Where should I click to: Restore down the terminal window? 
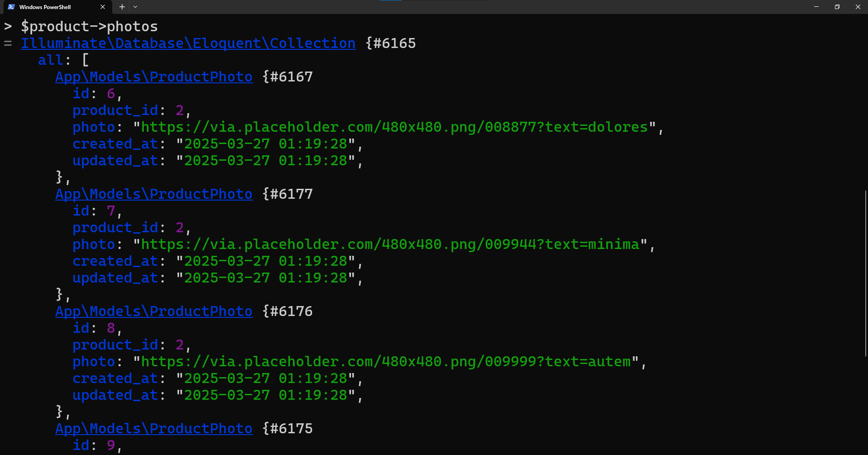coord(837,7)
